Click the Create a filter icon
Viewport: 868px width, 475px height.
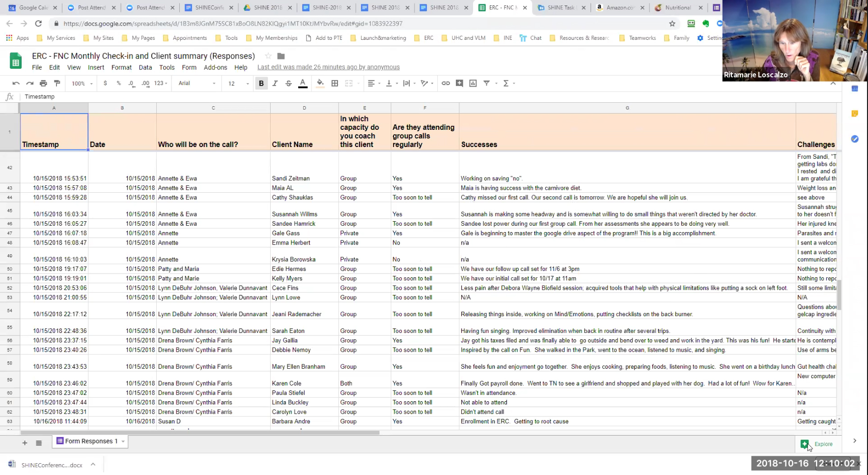click(486, 84)
